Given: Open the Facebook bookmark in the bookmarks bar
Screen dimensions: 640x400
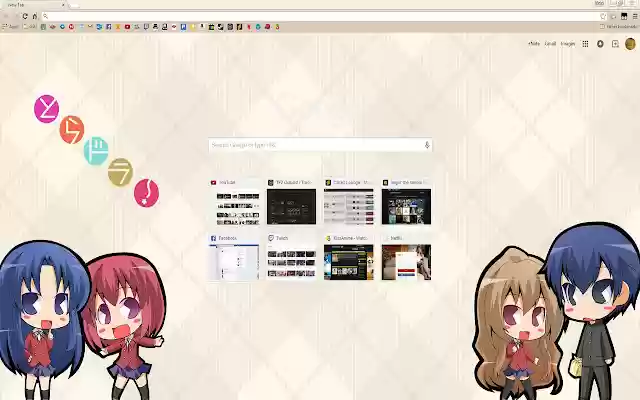Looking at the screenshot, I should 109,27.
